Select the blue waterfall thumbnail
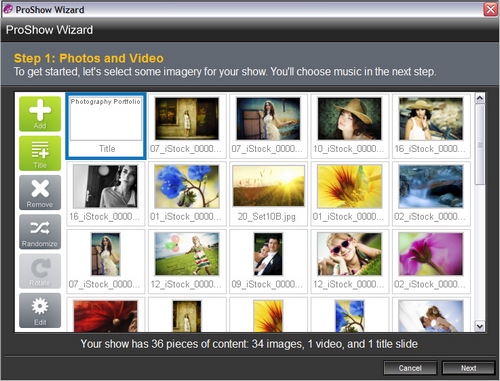This screenshot has height=381, width=500. [x=431, y=187]
